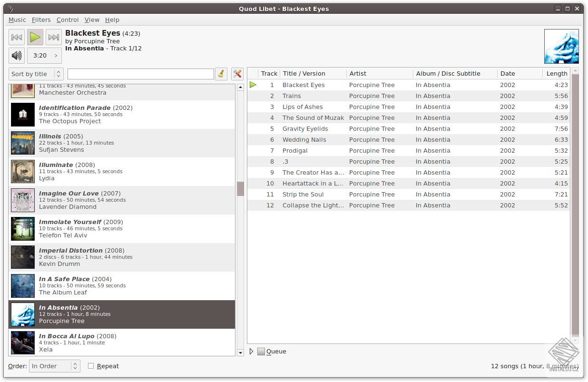Enable the Repeat checkbox
This screenshot has width=588, height=382.
tap(91, 366)
